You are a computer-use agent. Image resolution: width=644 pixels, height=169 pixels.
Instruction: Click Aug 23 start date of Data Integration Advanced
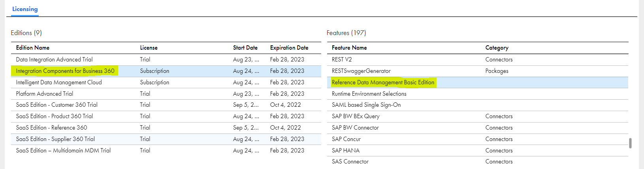[x=246, y=59]
